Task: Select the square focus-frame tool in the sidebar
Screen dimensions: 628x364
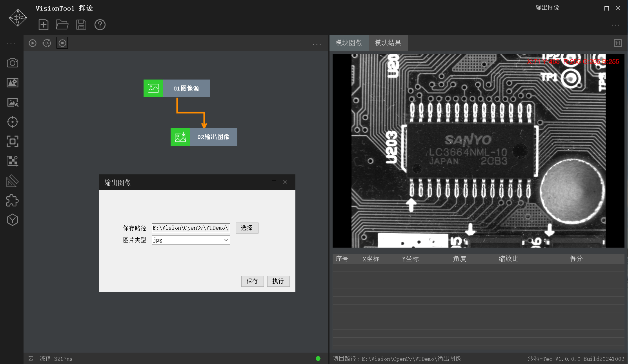Action: 13,141
